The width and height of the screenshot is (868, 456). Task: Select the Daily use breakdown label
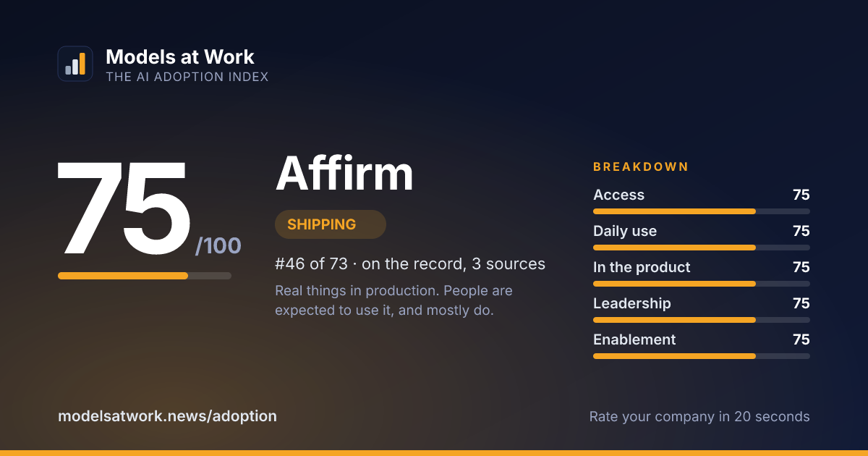pos(625,231)
